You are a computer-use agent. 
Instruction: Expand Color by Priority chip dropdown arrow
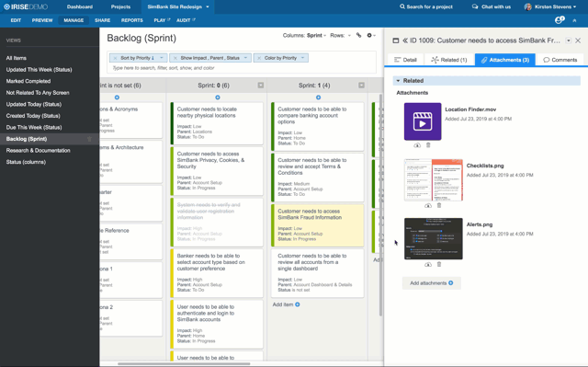[x=302, y=58]
